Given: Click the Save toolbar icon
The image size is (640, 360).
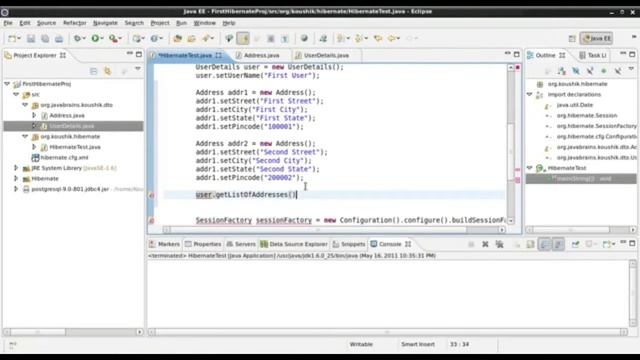Looking at the screenshot, I should tap(31, 38).
